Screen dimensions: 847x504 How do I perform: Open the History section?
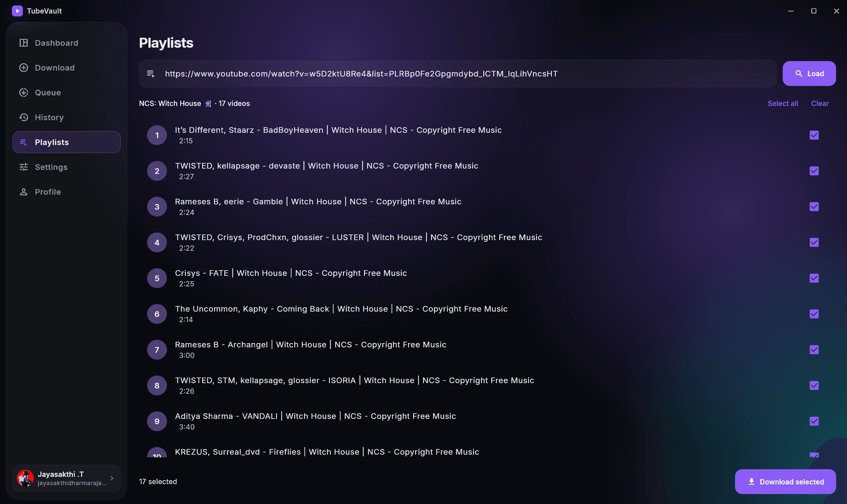[x=67, y=117]
